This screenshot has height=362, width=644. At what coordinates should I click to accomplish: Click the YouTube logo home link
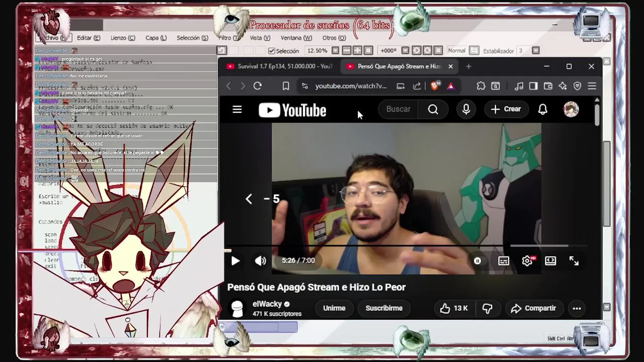coord(292,110)
